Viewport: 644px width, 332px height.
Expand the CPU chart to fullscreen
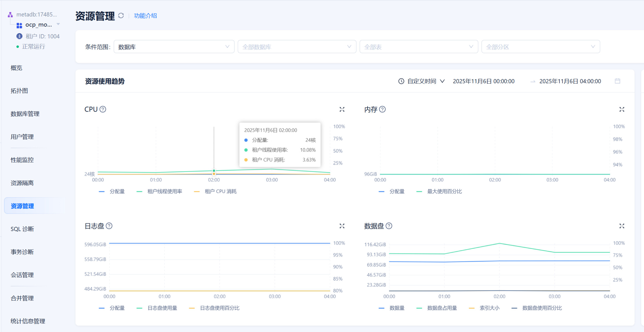[x=342, y=109]
